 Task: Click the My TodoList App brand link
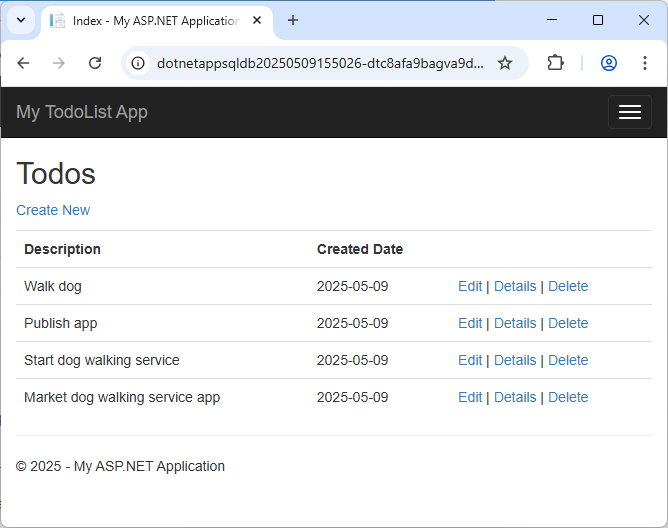(x=82, y=112)
